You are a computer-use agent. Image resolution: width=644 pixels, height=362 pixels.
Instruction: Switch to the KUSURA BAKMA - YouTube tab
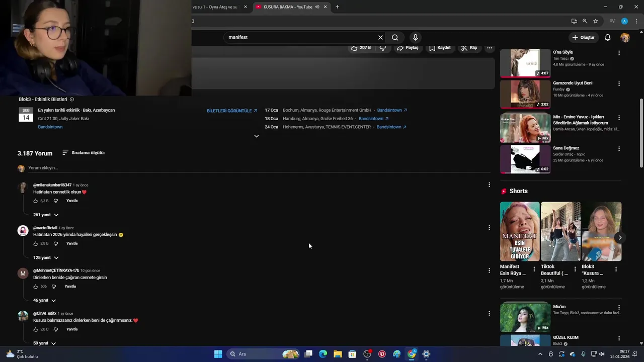(287, 7)
